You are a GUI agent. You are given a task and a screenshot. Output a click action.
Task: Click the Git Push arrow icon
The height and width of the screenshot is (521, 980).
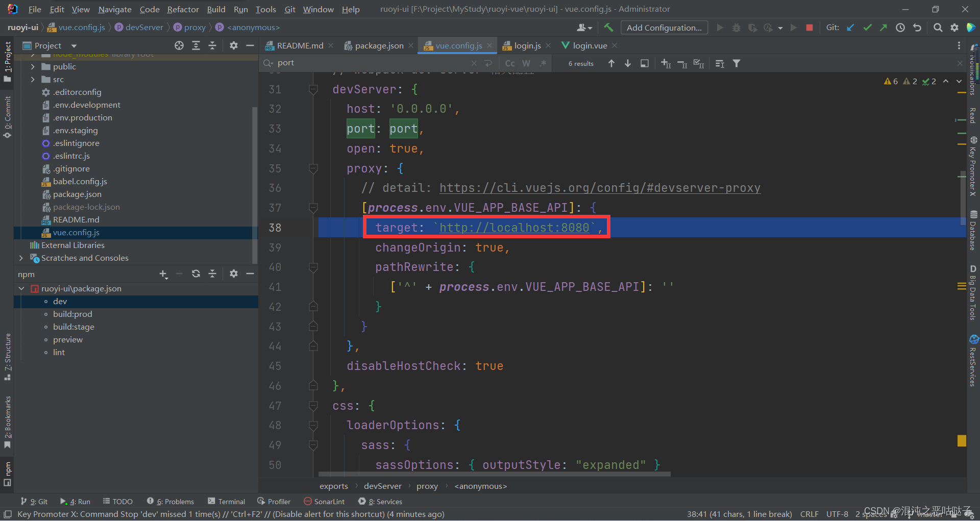(884, 28)
